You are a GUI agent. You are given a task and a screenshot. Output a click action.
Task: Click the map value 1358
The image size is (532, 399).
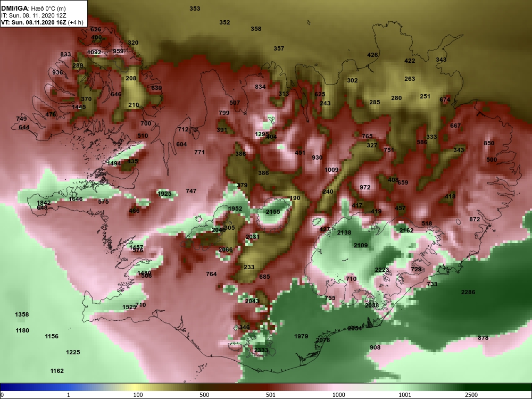coord(22,314)
